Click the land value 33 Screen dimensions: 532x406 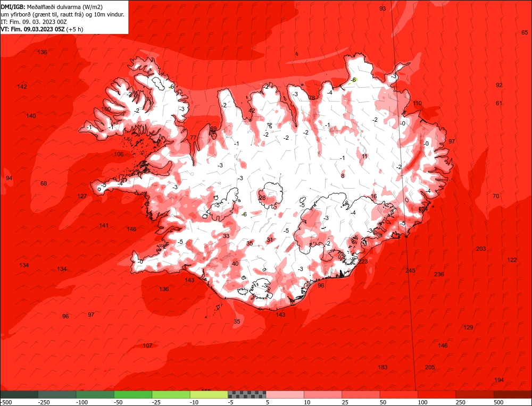[226, 236]
